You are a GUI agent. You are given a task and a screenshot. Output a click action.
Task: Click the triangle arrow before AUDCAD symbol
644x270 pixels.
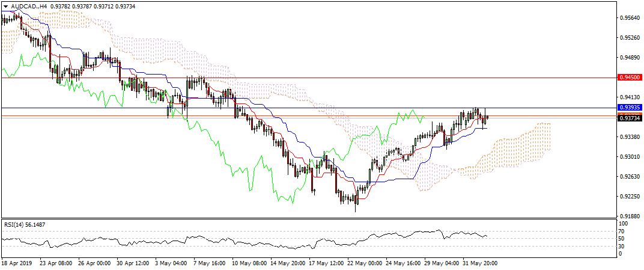pyautogui.click(x=5, y=6)
